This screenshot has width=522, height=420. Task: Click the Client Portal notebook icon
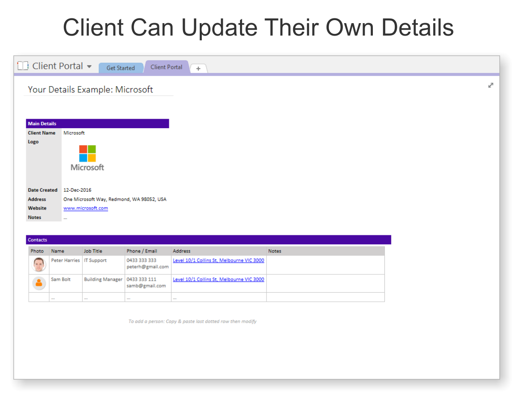coord(23,66)
